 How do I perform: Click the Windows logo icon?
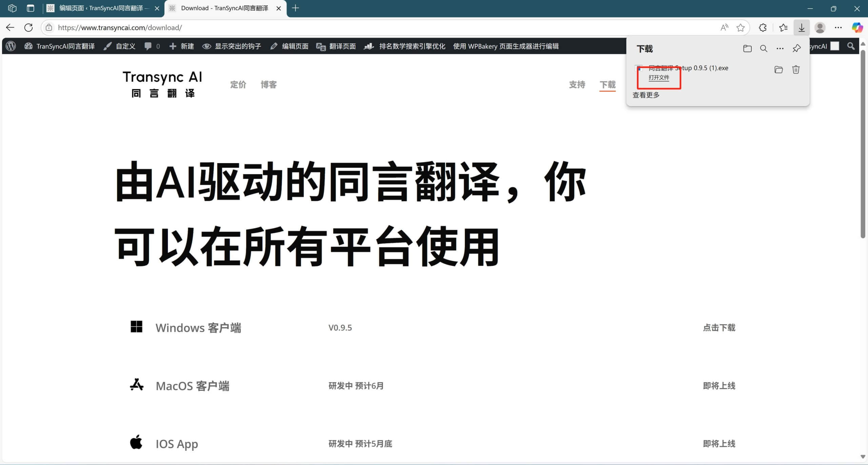coord(137,327)
